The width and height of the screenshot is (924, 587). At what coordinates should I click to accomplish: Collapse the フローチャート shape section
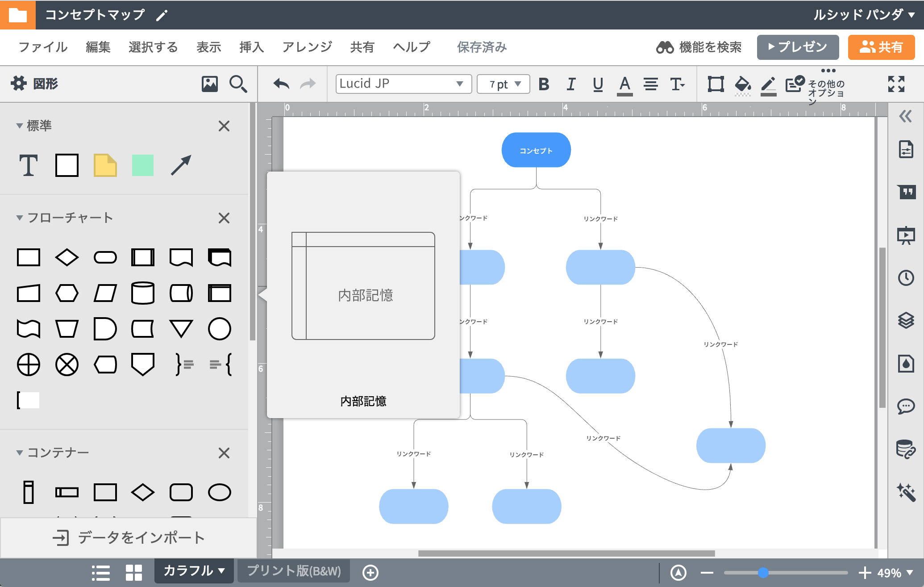(x=20, y=218)
